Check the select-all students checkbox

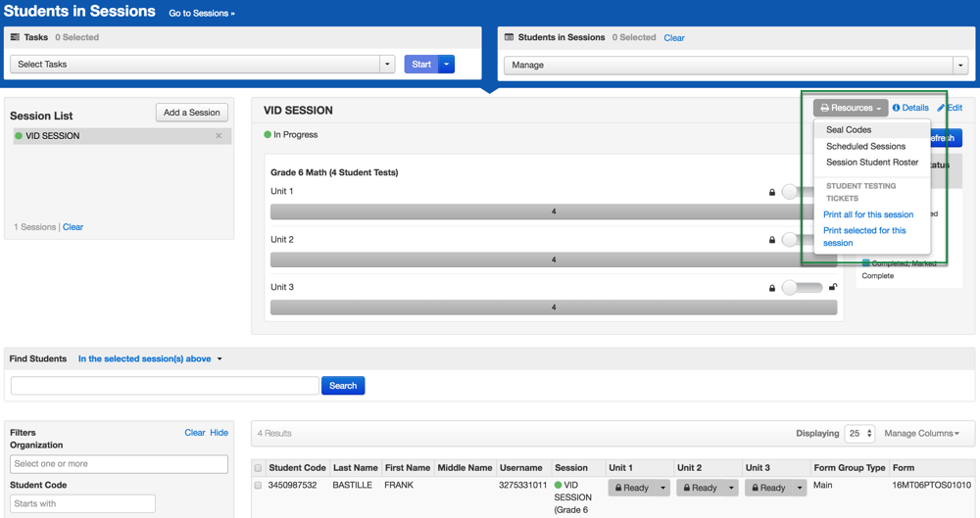pyautogui.click(x=259, y=468)
